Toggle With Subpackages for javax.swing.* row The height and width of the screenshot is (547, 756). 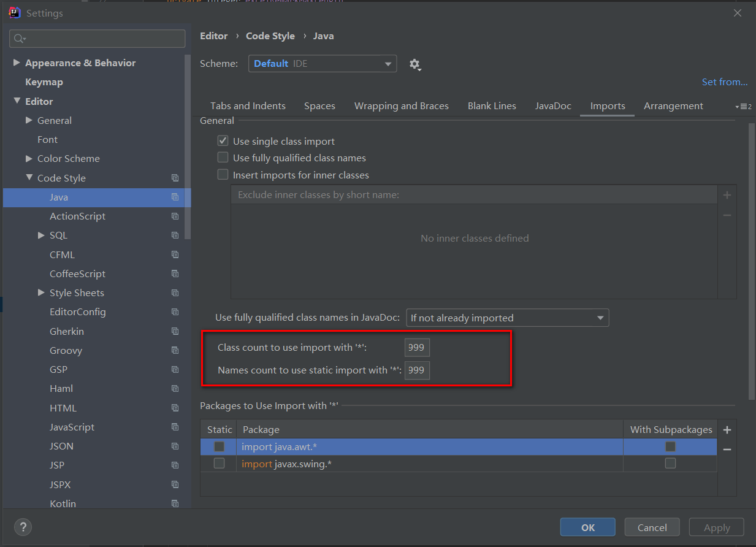click(x=670, y=464)
